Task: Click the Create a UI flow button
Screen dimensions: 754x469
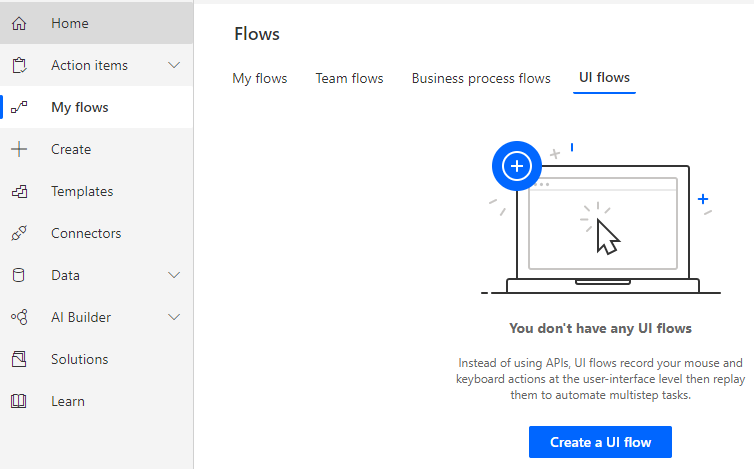Action: tap(600, 442)
